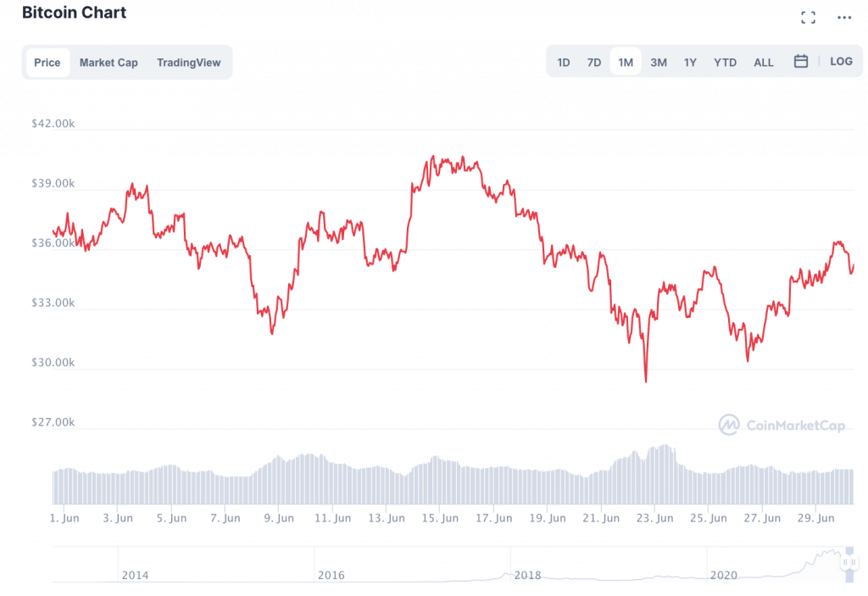Select the 1M time range

tap(626, 63)
